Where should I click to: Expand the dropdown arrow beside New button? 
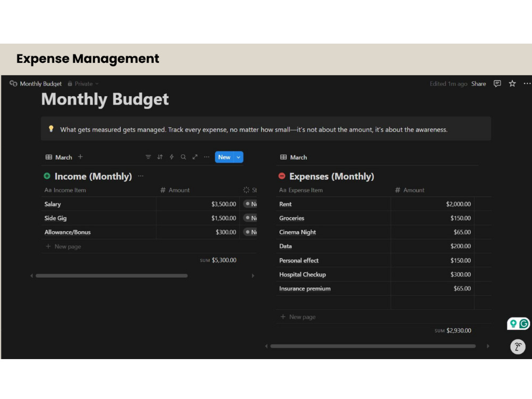238,157
